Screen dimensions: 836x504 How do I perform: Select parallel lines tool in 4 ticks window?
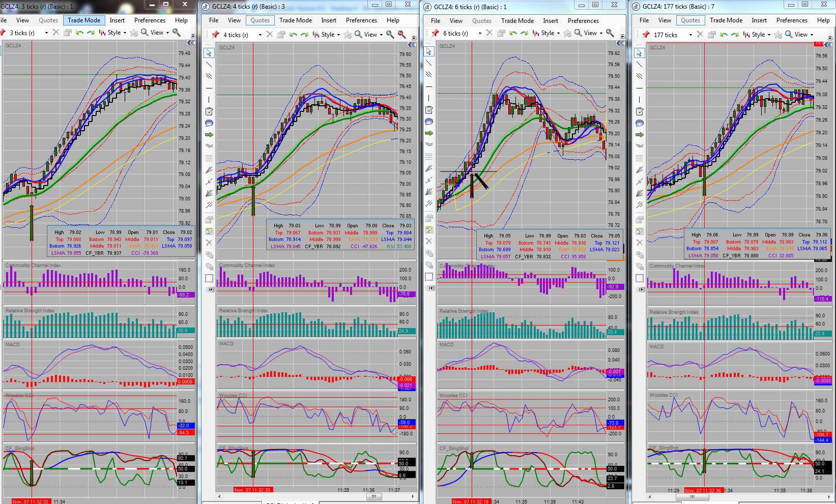209,76
